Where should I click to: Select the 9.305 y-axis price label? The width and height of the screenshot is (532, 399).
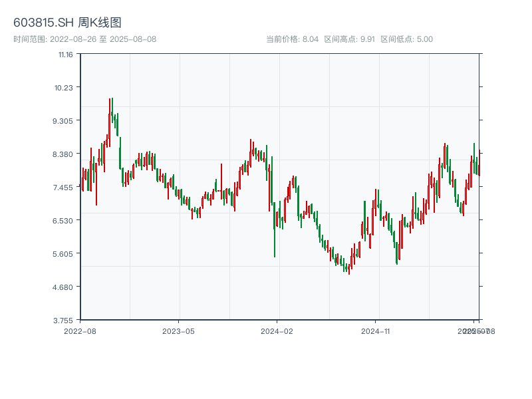click(x=64, y=121)
